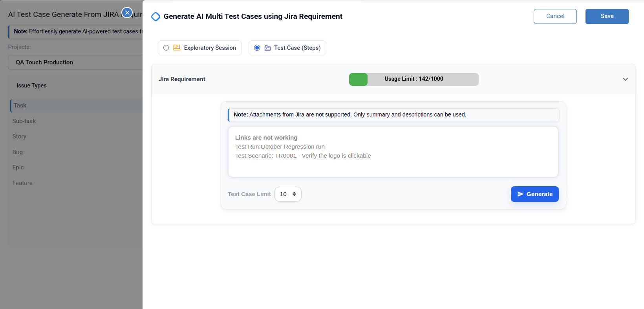Select the Task issue type
This screenshot has height=309, width=644.
click(x=20, y=105)
